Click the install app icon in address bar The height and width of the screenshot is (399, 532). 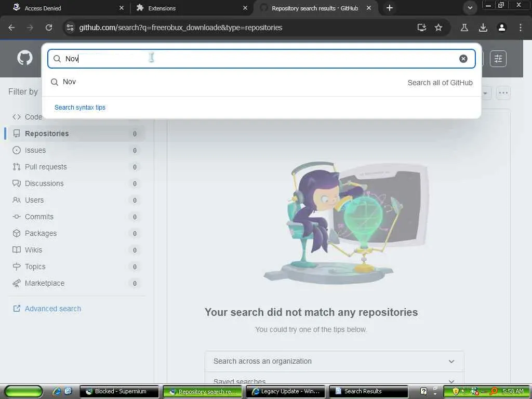point(422,28)
